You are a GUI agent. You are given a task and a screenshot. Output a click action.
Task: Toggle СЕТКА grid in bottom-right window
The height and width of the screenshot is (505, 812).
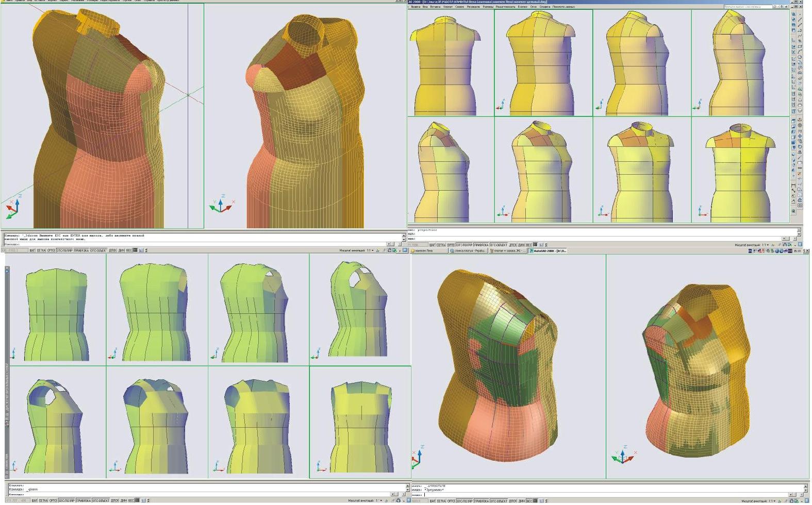(x=441, y=500)
